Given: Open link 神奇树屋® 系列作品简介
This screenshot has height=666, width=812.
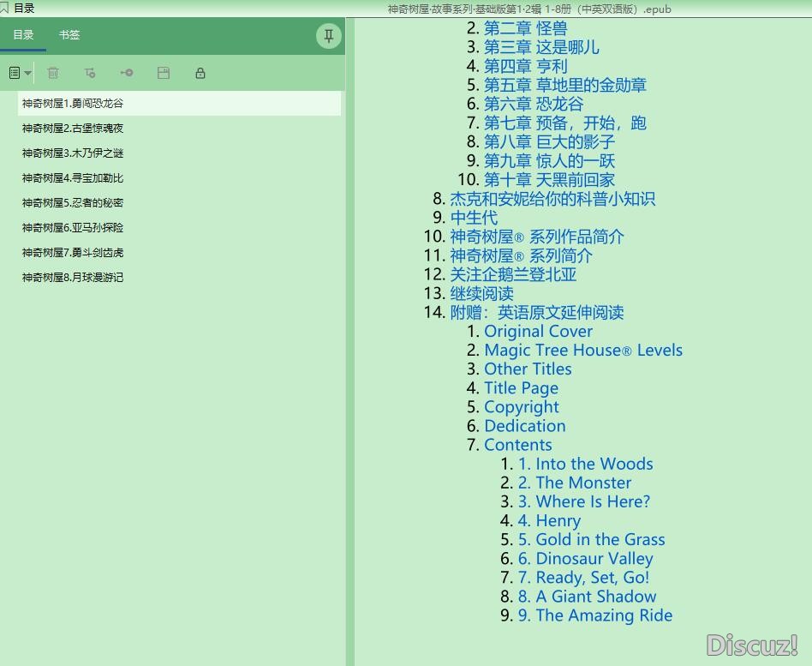Looking at the screenshot, I should 537,237.
